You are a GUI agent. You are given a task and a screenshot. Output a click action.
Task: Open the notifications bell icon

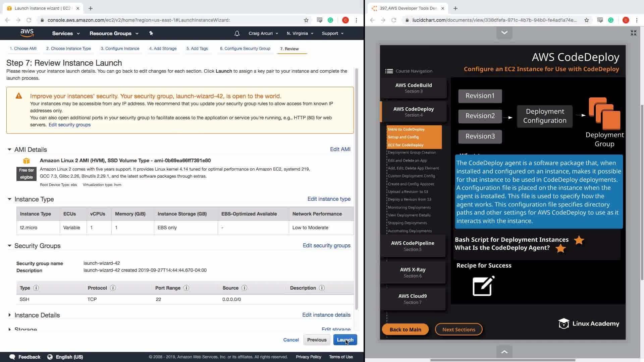pos(237,33)
